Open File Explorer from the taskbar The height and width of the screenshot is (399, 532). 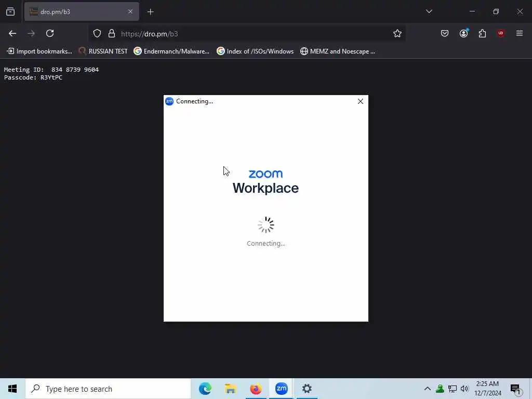(230, 389)
